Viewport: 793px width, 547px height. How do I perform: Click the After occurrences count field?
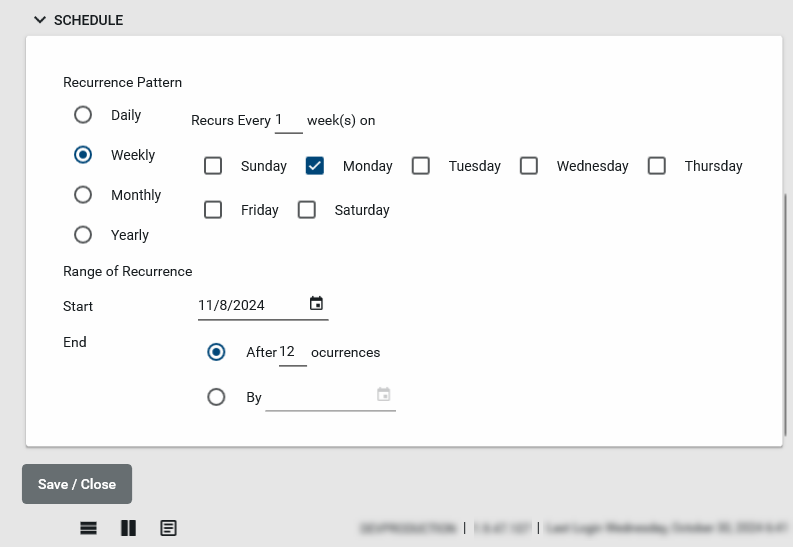point(292,352)
